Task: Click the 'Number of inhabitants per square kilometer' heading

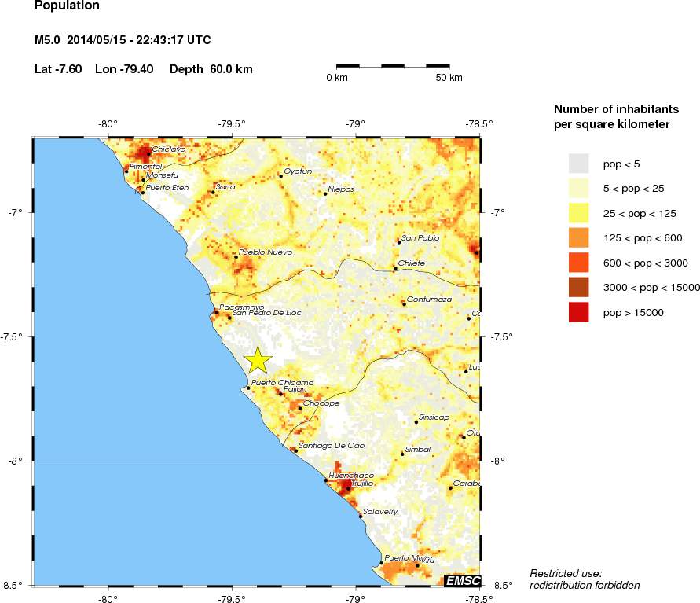Action: (x=617, y=116)
